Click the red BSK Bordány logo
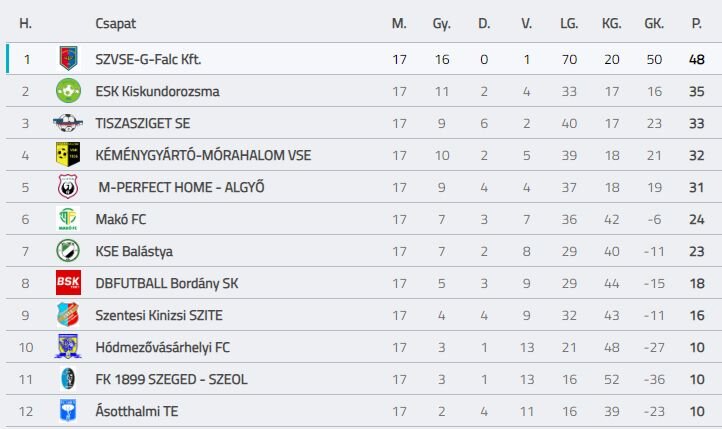Image resolution: width=722 pixels, height=429 pixels. coord(68,283)
